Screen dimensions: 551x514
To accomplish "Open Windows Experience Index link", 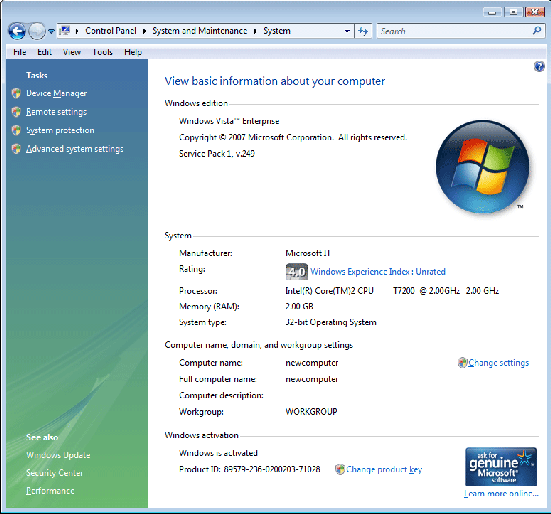I will (x=378, y=272).
